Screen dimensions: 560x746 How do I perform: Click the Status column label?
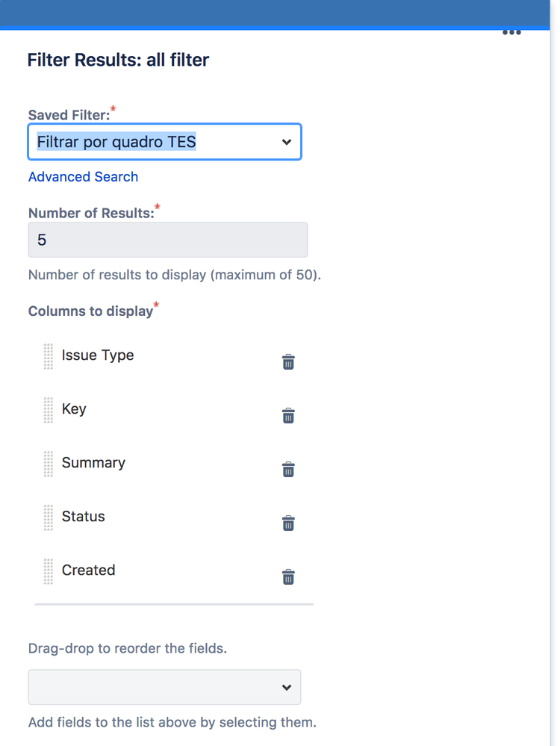click(83, 517)
